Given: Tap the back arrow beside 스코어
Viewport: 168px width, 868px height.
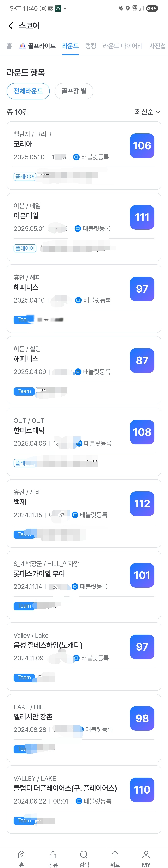Looking at the screenshot, I should pyautogui.click(x=11, y=26).
